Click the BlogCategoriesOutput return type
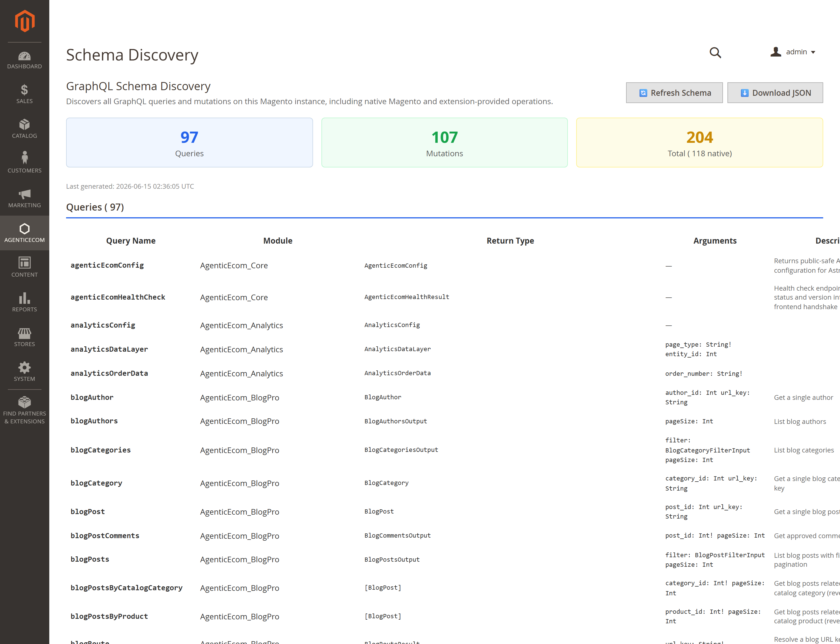 [x=401, y=450]
